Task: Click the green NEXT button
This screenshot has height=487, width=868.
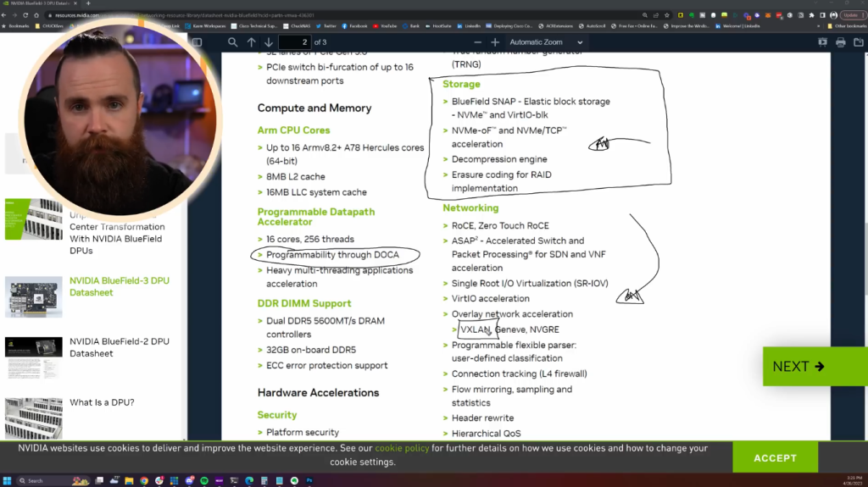Action: 815,367
